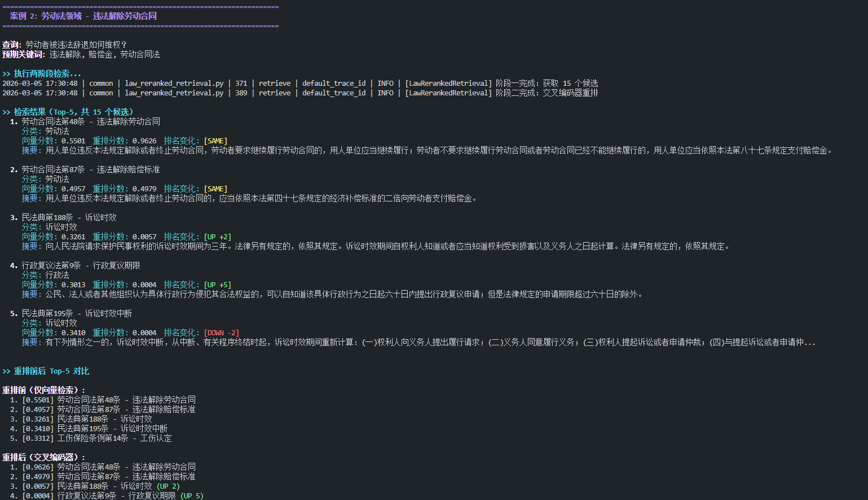The width and height of the screenshot is (868, 500).
Task: Click the [DOWN -2] rank change tag
Action: [x=222, y=332]
